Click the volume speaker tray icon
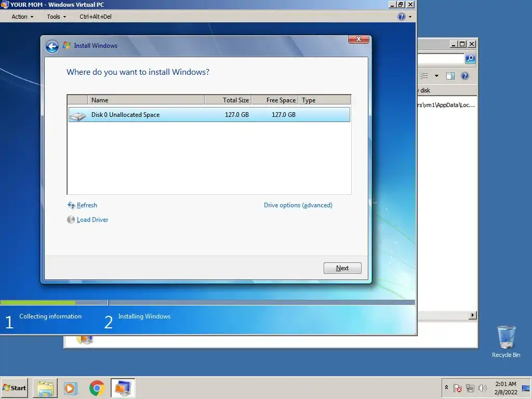Screen dimensions: 532x399 coord(482,388)
